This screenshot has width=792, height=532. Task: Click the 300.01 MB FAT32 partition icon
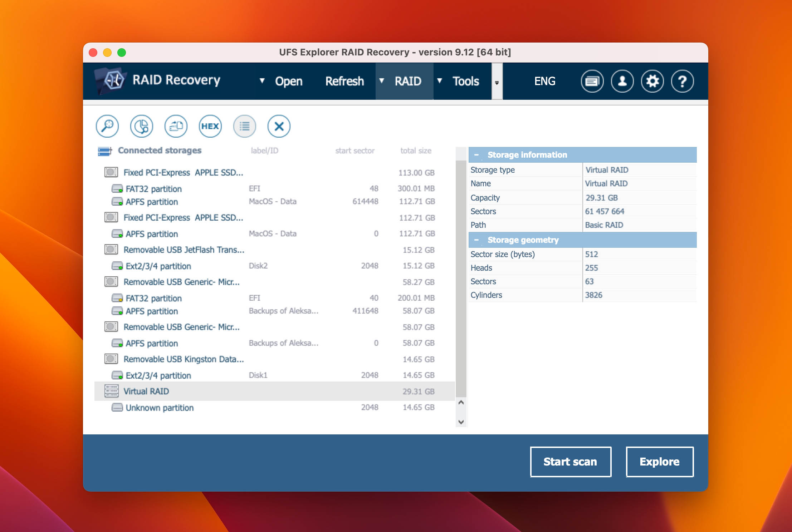[x=117, y=188]
